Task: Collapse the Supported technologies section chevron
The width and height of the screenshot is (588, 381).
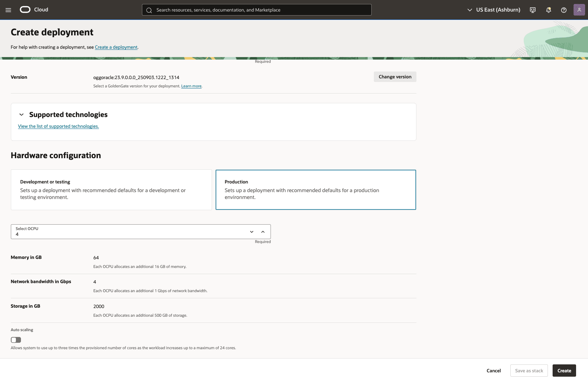Action: click(x=21, y=114)
